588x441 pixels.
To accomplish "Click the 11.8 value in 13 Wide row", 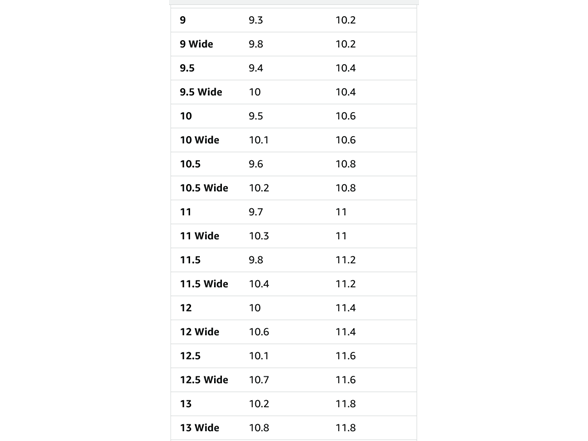I will point(345,428).
